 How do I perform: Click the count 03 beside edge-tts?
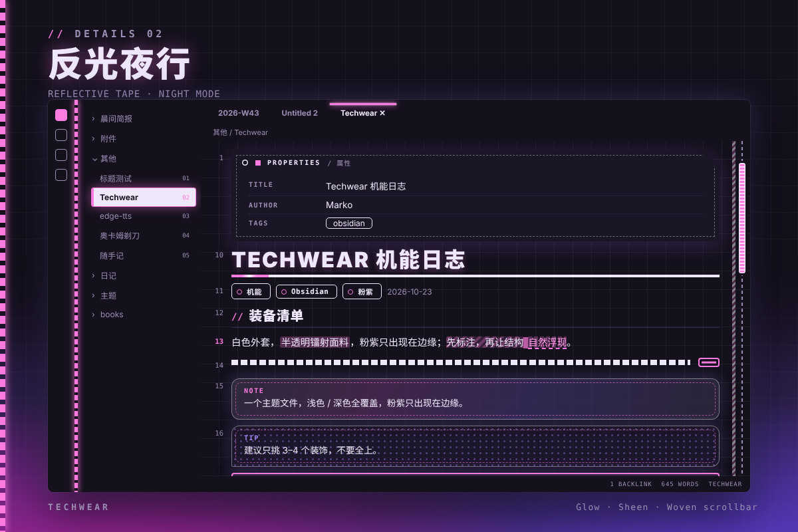(x=186, y=216)
